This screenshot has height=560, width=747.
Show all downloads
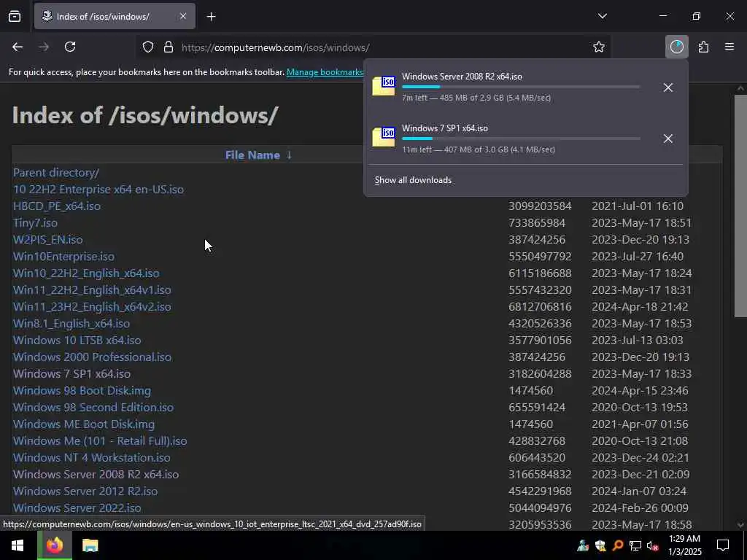[x=413, y=180]
